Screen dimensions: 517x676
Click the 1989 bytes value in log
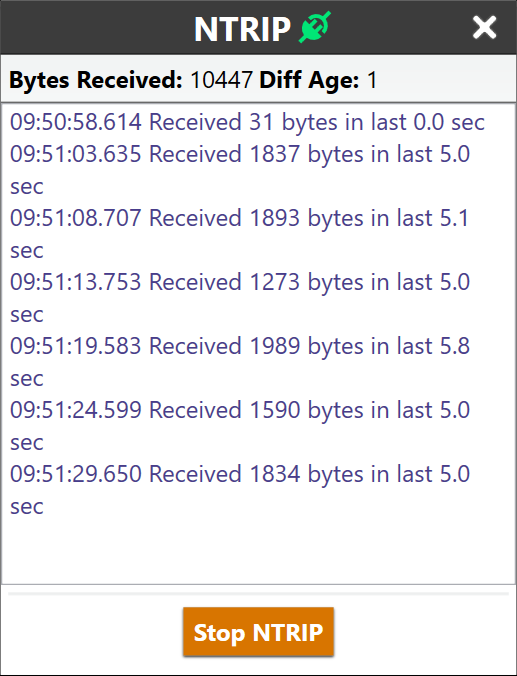coord(274,346)
